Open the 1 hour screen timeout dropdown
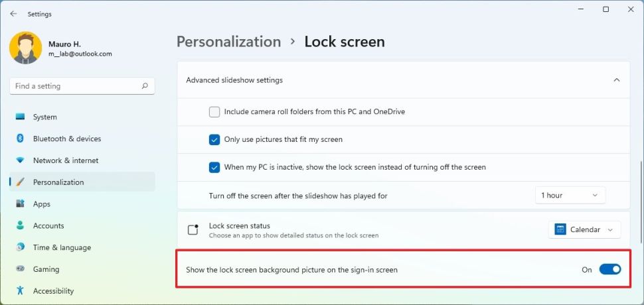 [570, 196]
